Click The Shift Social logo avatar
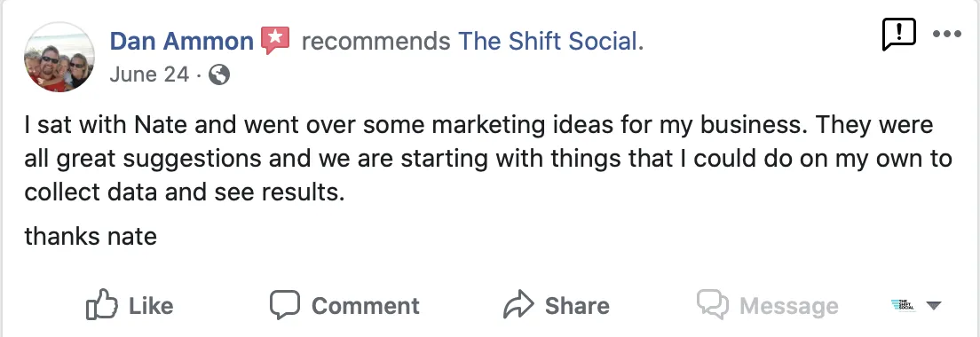This screenshot has height=337, width=980. click(901, 305)
